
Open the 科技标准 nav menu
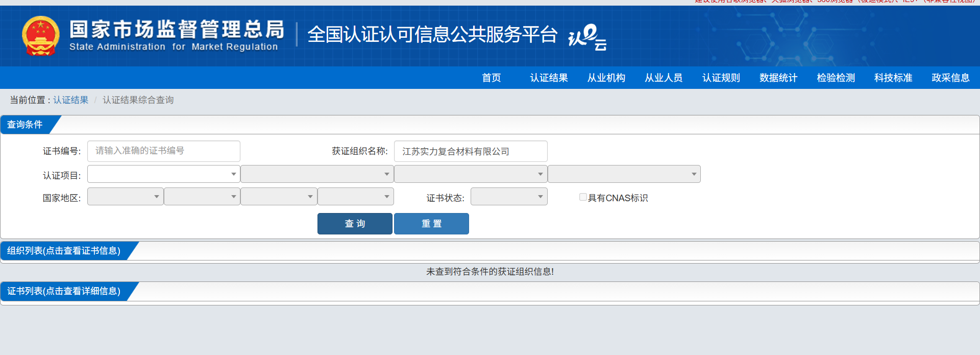click(x=893, y=78)
